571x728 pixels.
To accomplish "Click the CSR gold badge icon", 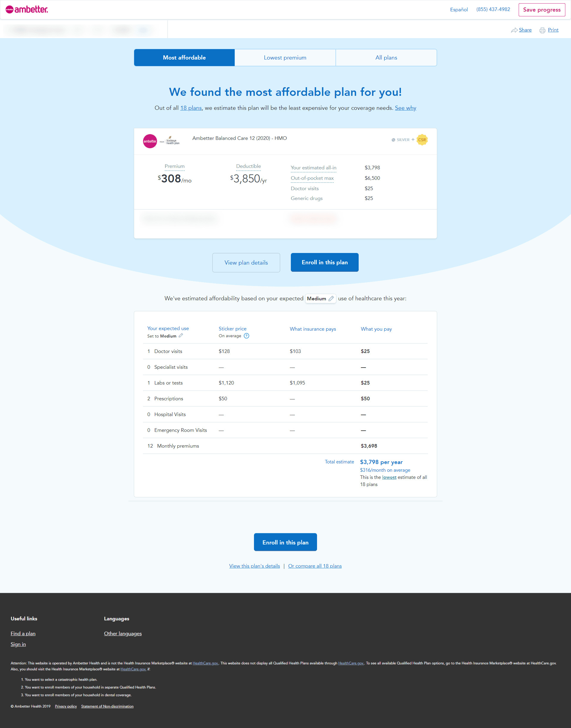I will [422, 140].
